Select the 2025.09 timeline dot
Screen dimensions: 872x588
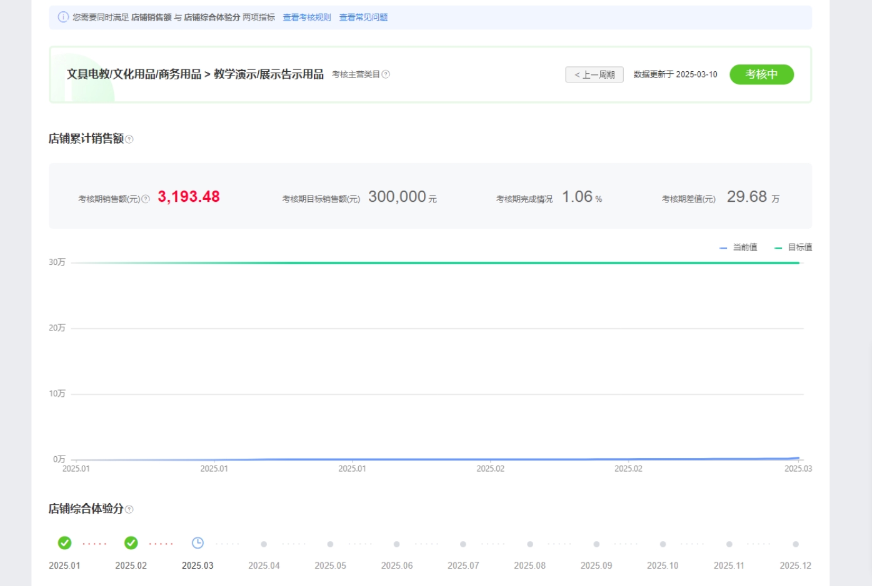coord(596,544)
